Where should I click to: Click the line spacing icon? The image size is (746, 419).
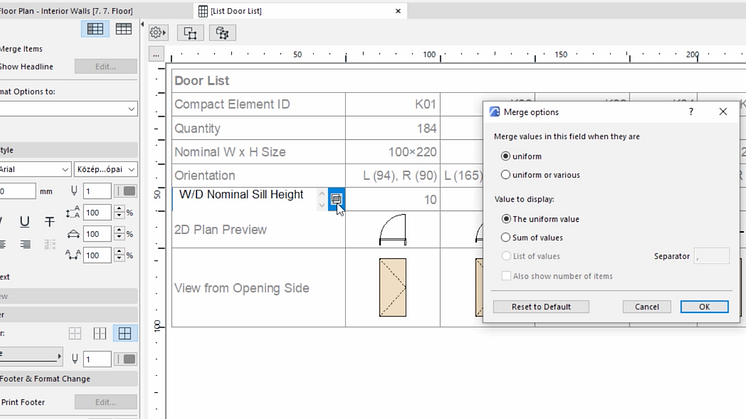[x=73, y=213]
